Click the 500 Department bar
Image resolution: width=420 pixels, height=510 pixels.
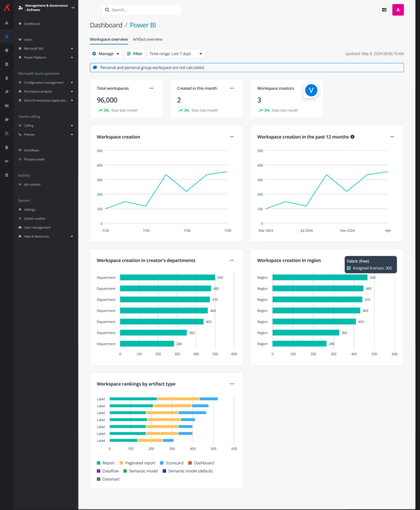point(168,277)
